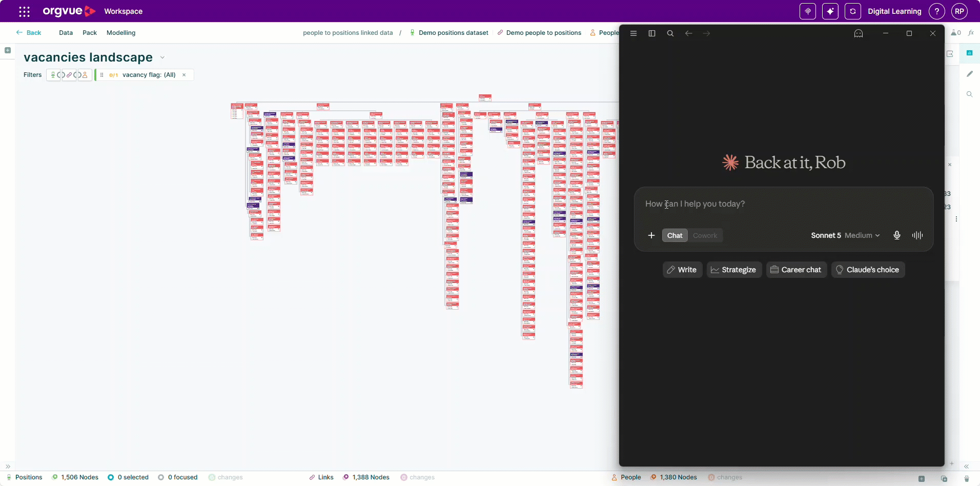
Task: Click the Write suggestion chip
Action: [682, 270]
